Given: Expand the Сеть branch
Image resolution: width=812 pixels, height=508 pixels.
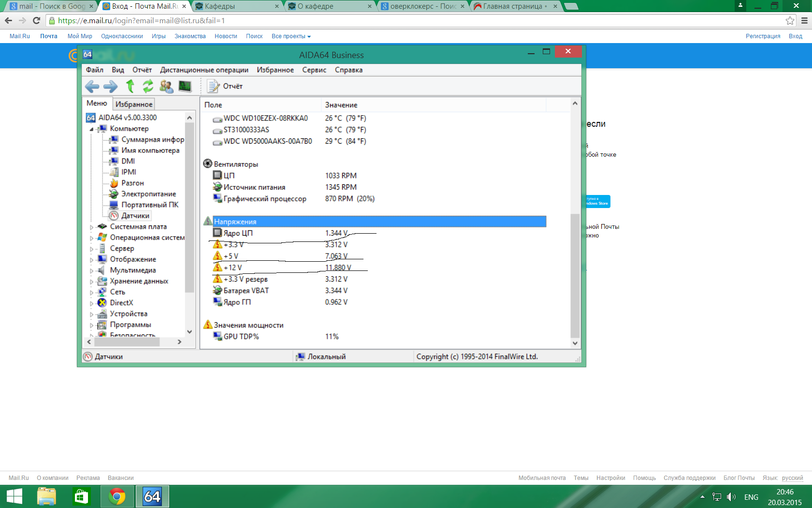Looking at the screenshot, I should tap(91, 292).
